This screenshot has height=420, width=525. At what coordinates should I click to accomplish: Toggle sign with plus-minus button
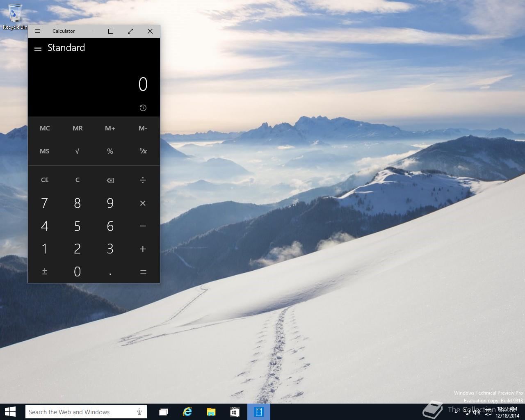coord(45,272)
